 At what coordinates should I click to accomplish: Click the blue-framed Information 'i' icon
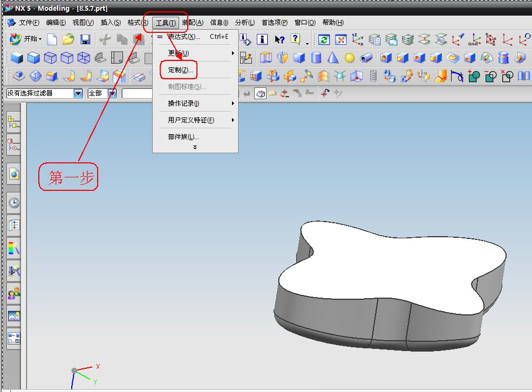pyautogui.click(x=262, y=39)
